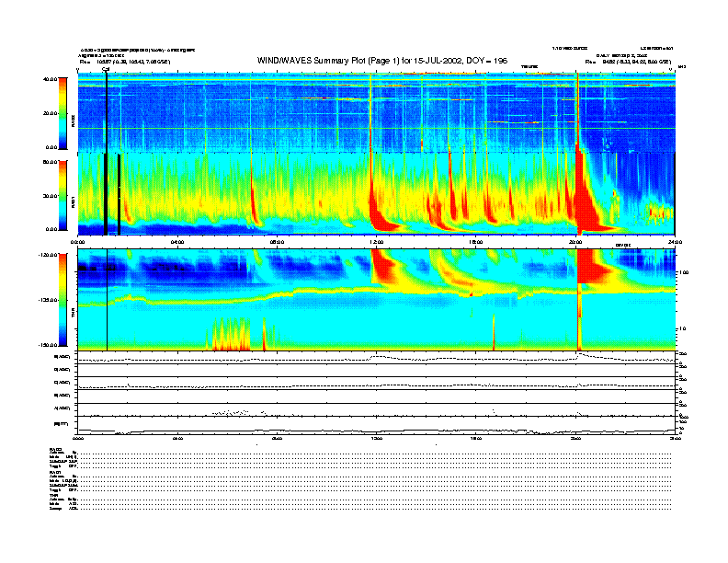The width and height of the screenshot is (728, 563).
Task: Click the 20:00 label on the bottom time axis
Action: pyautogui.click(x=575, y=438)
